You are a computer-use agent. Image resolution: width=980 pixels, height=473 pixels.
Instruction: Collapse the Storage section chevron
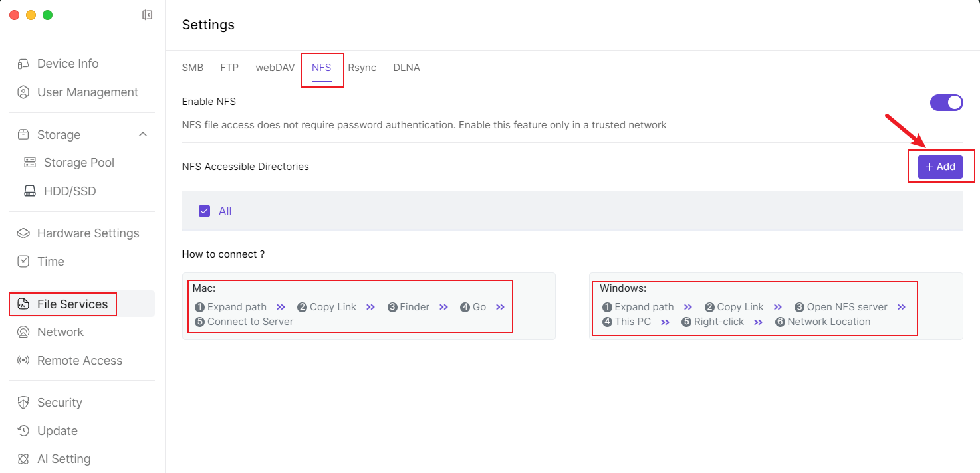[x=142, y=134]
